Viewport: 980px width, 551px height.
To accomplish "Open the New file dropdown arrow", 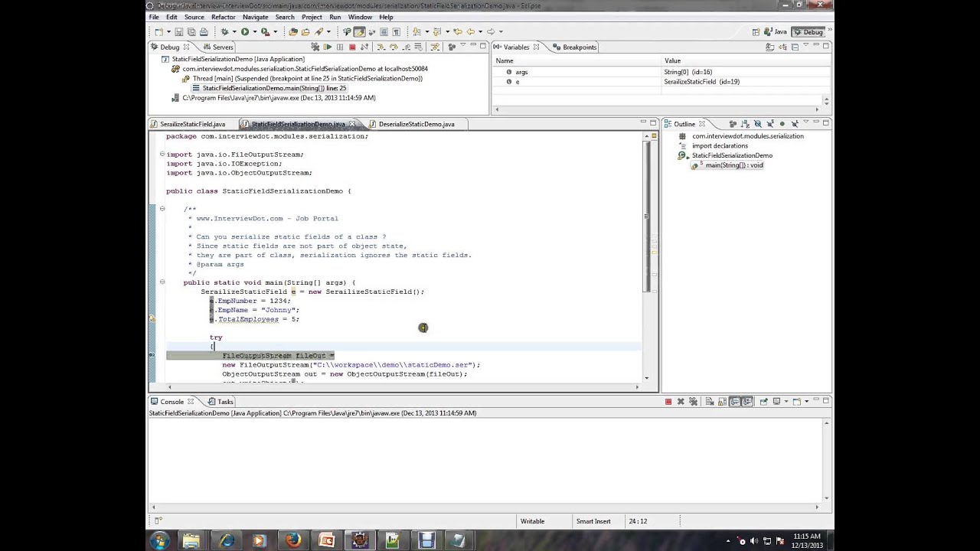I will click(168, 31).
